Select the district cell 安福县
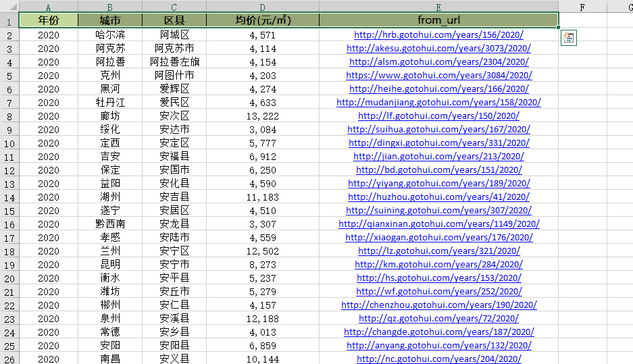 174,157
